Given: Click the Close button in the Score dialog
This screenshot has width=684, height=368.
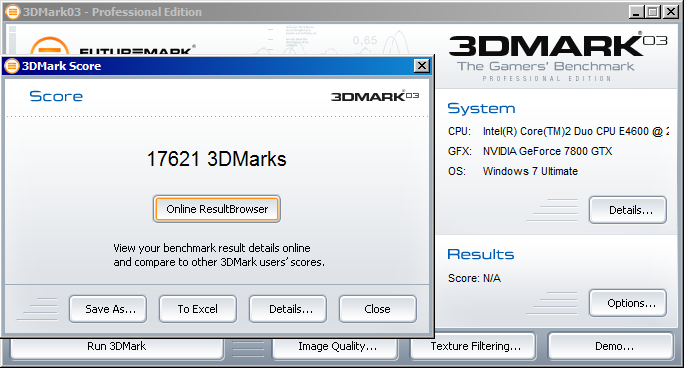Looking at the screenshot, I should click(378, 309).
